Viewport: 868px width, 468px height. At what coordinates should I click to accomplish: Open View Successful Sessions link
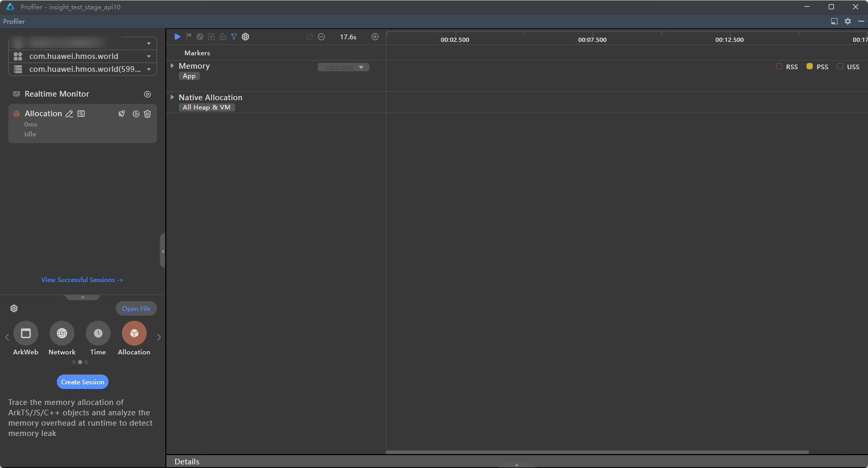click(x=82, y=280)
